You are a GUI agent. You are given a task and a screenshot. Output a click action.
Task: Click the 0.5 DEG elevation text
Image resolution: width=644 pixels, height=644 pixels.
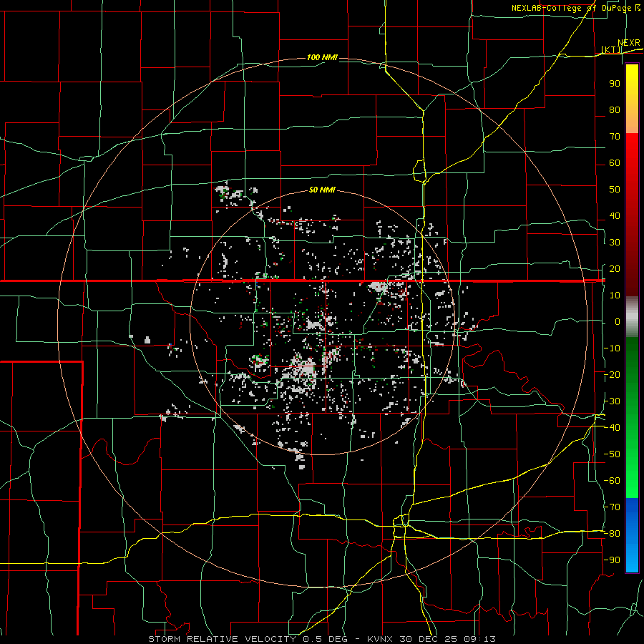point(326,639)
